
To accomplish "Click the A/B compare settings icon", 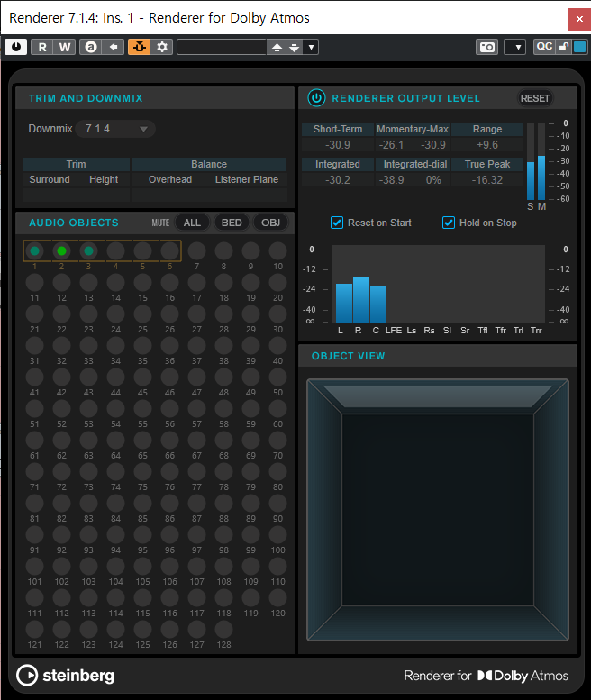I will [x=91, y=47].
